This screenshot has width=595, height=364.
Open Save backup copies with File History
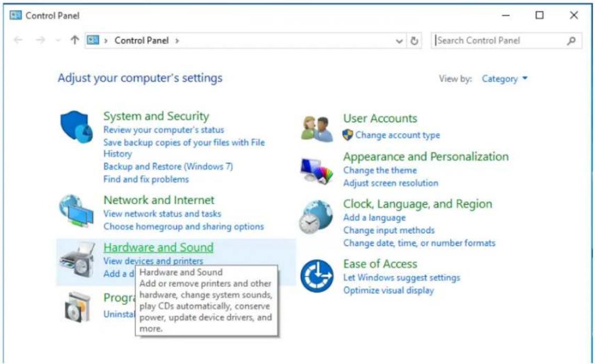click(184, 148)
